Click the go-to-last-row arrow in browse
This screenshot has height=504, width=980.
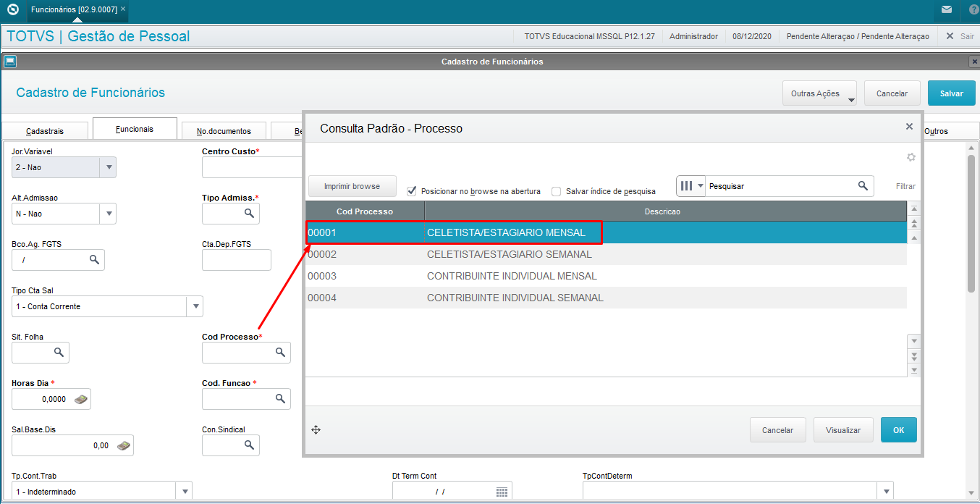(x=914, y=370)
